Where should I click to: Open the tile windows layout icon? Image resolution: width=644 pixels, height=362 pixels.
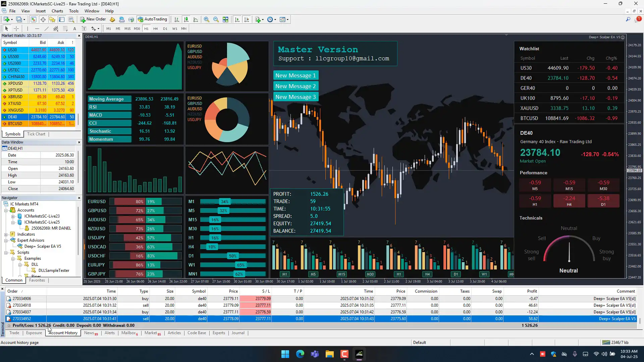pos(225,19)
